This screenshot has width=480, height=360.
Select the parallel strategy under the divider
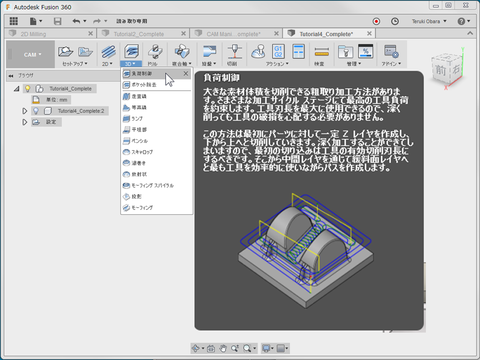point(156,96)
